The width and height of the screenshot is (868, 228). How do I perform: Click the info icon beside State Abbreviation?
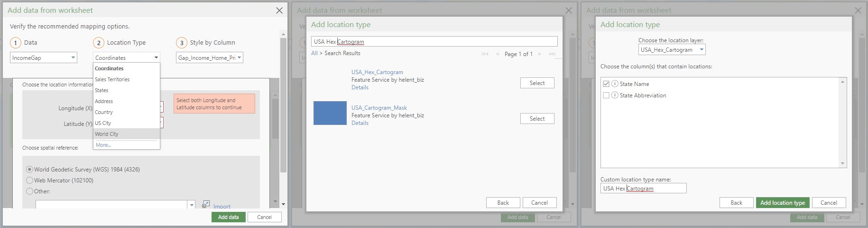click(x=615, y=95)
